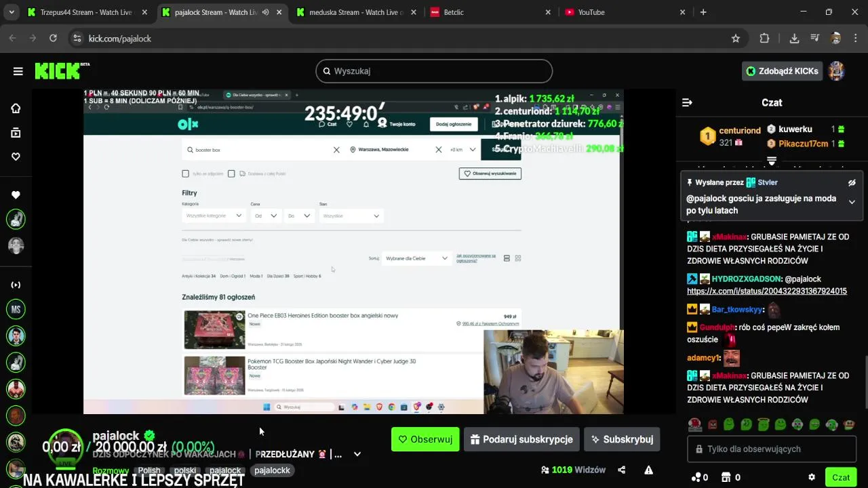Open the Chrome three-dot menu
The width and height of the screenshot is (868, 488).
856,39
